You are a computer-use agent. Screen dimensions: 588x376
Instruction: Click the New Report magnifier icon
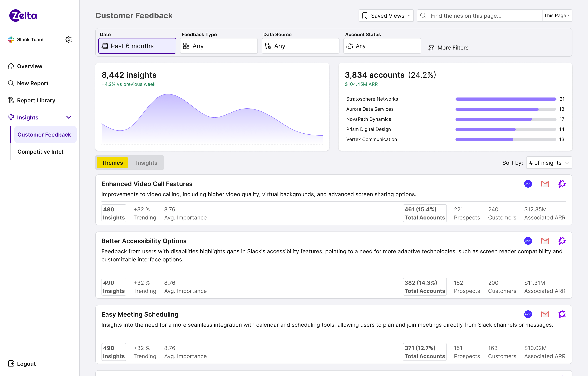[11, 83]
